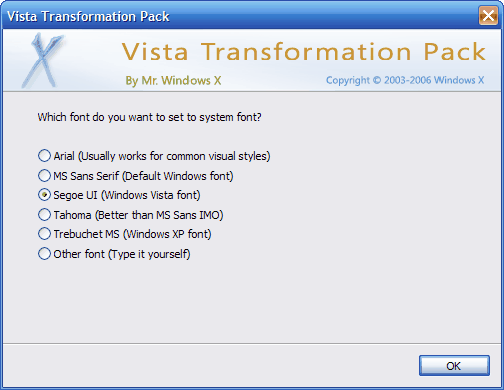Click the '(Type it yourself)' label text
Screen dimensions: 504x390
click(x=149, y=254)
